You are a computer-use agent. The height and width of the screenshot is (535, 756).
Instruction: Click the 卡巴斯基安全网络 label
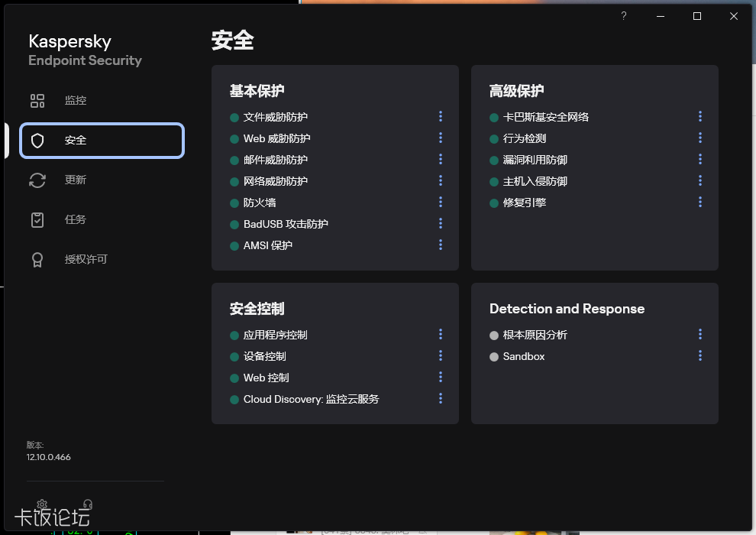(546, 117)
